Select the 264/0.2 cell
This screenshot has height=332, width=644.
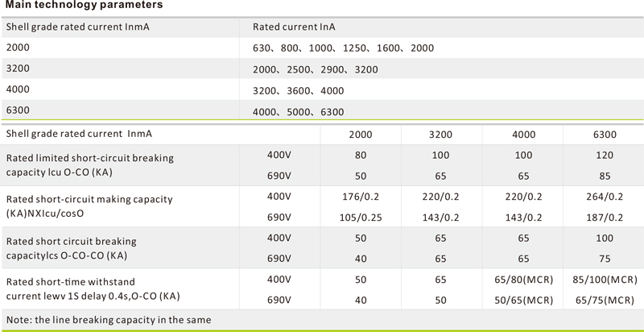(605, 197)
